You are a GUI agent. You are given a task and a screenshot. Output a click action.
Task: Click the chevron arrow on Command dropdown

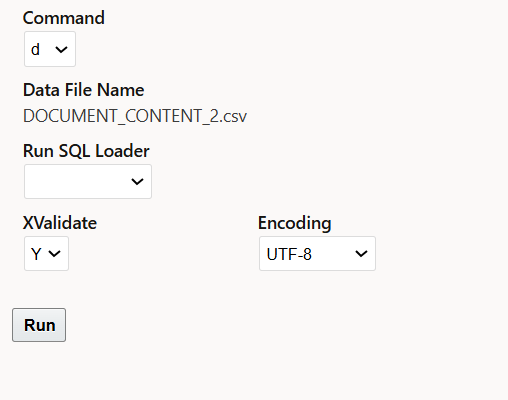61,50
